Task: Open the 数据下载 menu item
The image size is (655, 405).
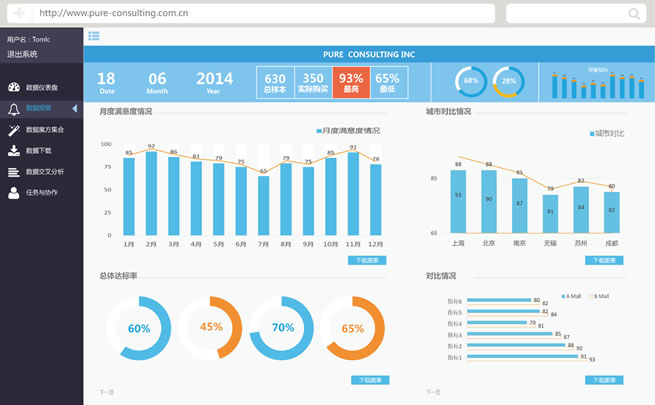Action: pos(40,151)
